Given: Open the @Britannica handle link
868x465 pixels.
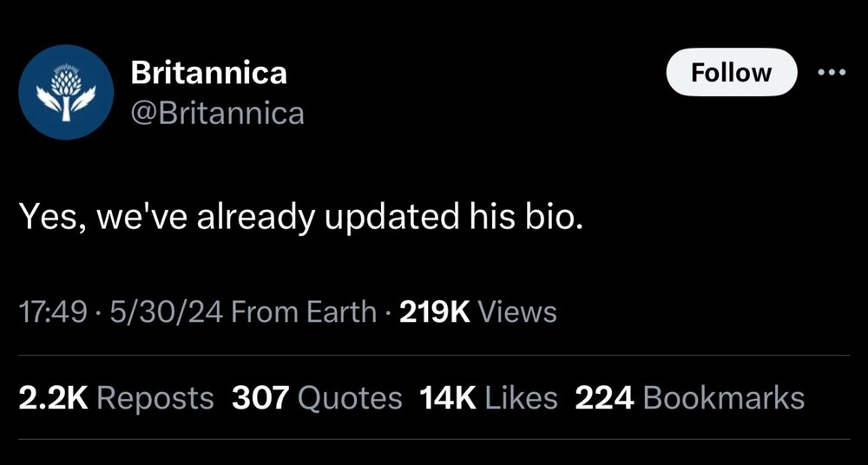Looking at the screenshot, I should 217,113.
